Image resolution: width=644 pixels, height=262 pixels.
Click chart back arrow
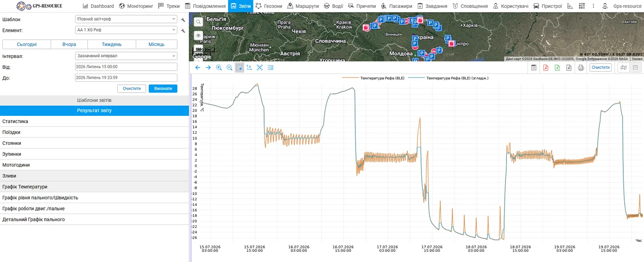198,68
